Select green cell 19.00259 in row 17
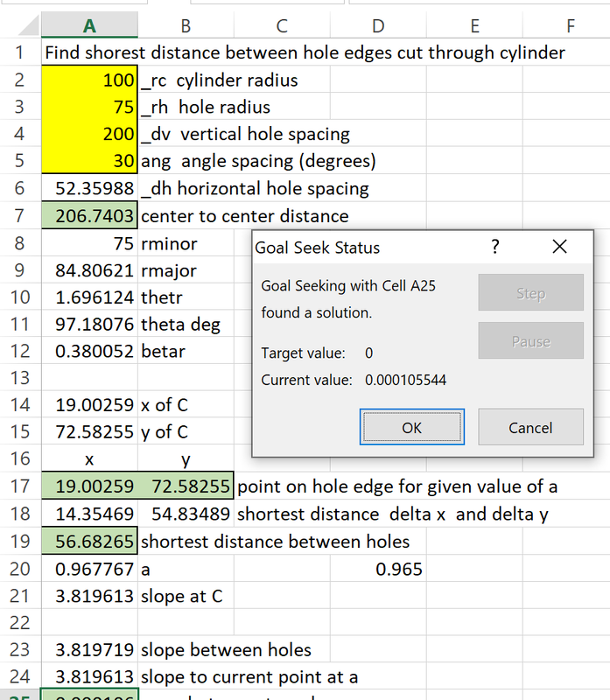The image size is (610, 700). point(90,486)
